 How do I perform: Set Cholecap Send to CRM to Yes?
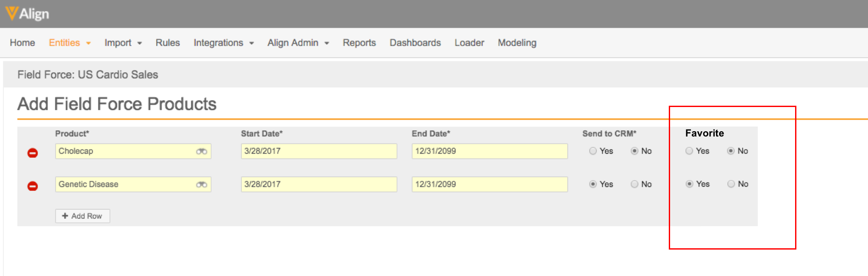(x=593, y=151)
